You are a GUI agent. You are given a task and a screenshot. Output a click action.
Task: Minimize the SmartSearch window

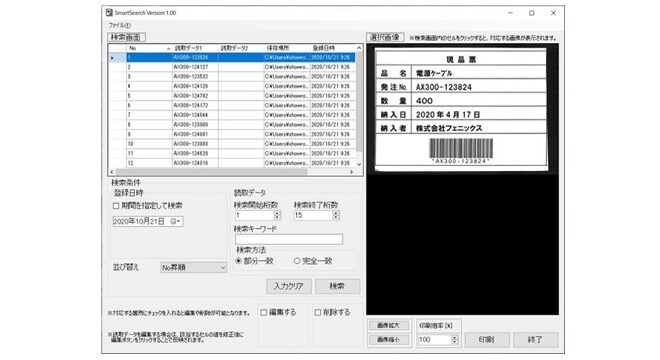510,13
